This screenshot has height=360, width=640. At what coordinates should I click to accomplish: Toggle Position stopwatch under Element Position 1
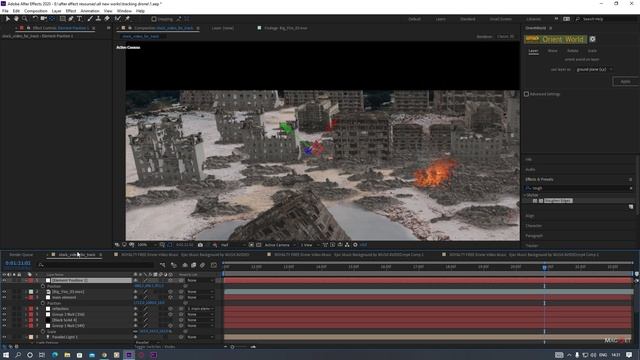(43, 286)
